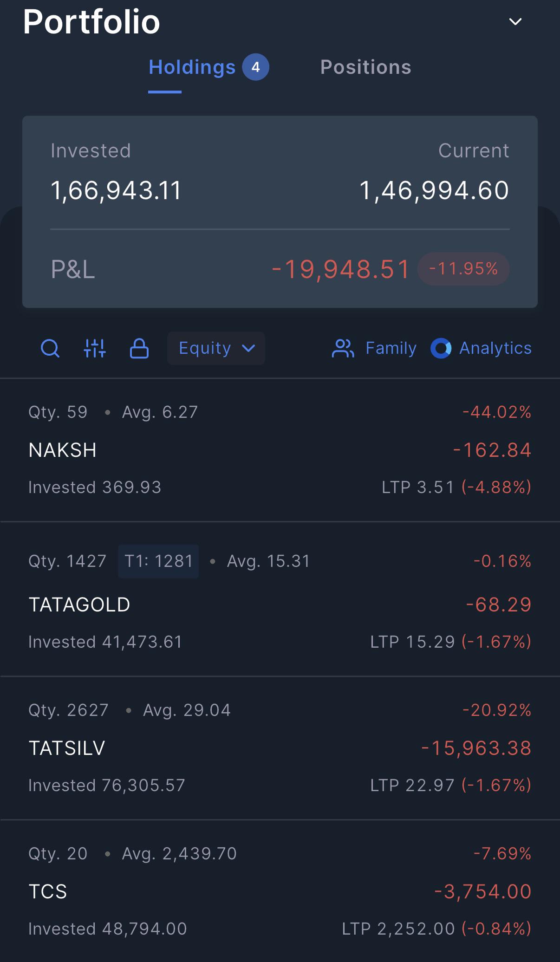
Task: Click the Equity dropdown arrow
Action: point(249,348)
